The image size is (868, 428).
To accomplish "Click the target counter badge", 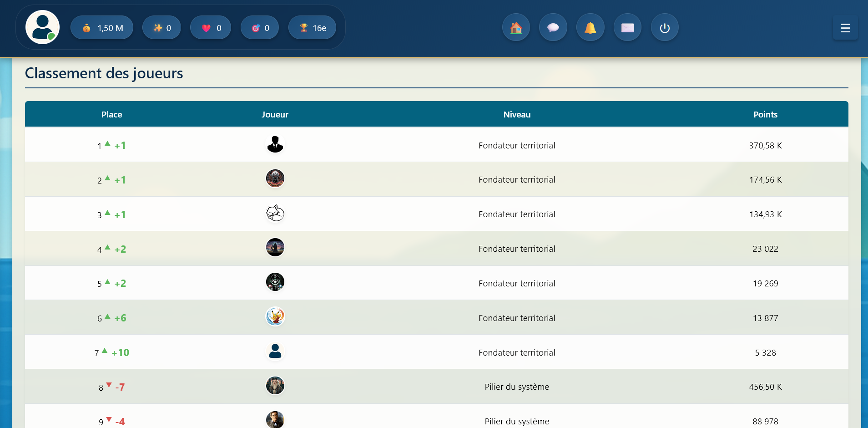I will (x=260, y=28).
